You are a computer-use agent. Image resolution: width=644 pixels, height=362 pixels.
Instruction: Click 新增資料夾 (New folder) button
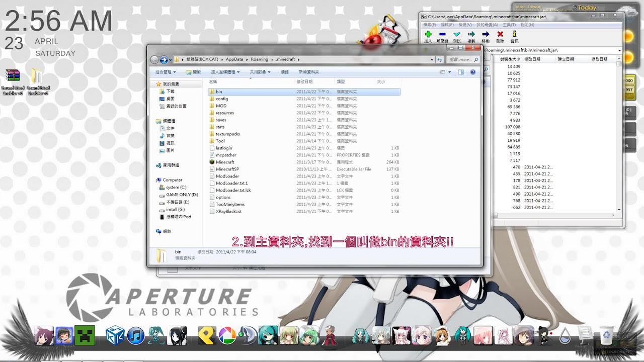click(308, 72)
